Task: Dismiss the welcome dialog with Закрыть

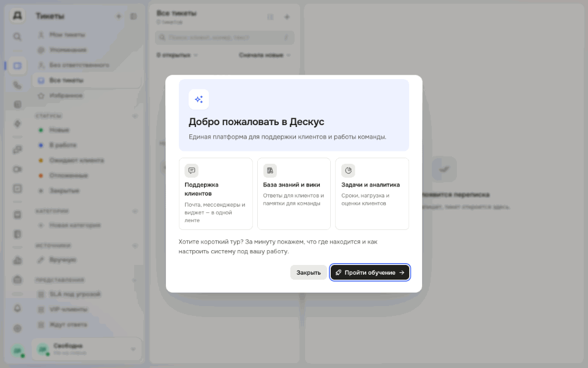Action: [308, 272]
